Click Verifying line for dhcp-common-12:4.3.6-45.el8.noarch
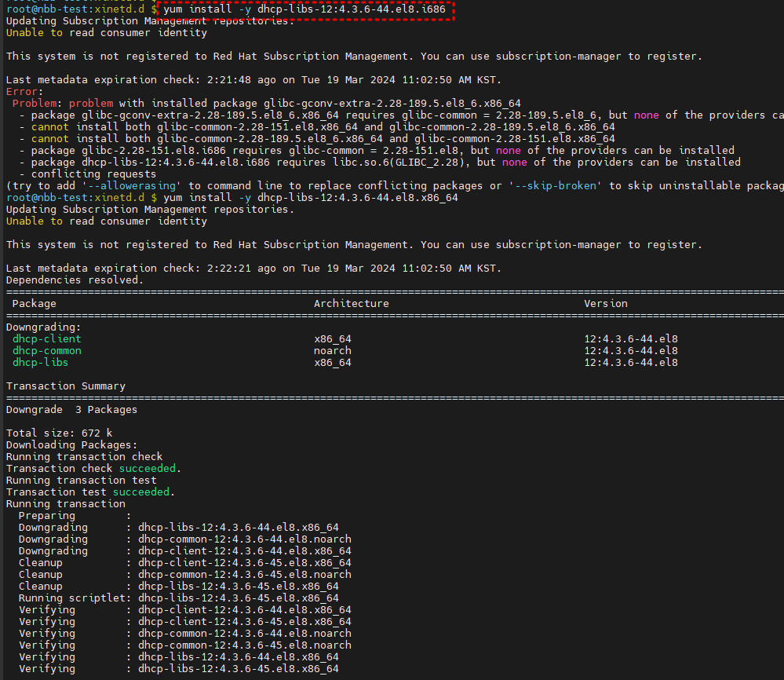Screen dimensions: 784x680 click(185, 645)
